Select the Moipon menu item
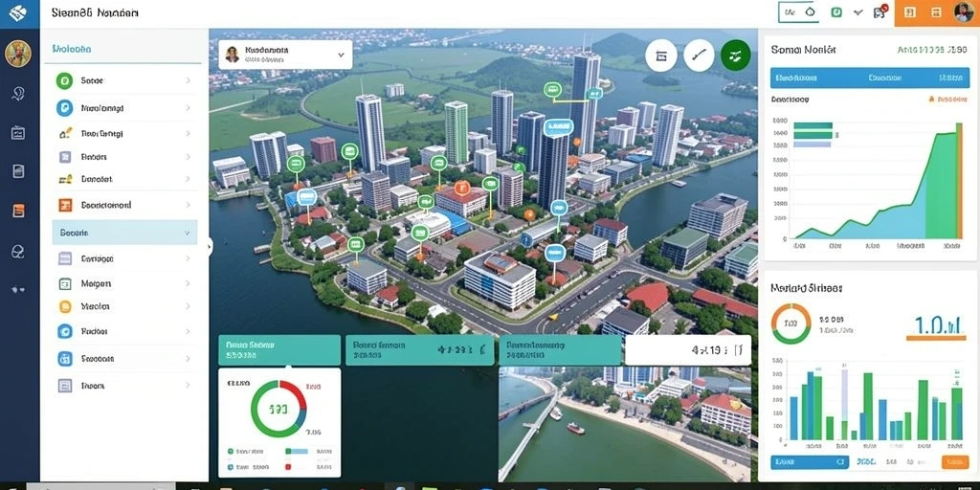 [125, 283]
